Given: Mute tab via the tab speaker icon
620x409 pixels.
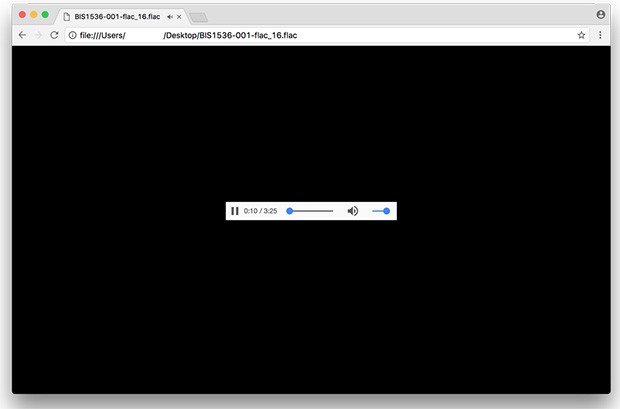Looking at the screenshot, I should click(170, 17).
